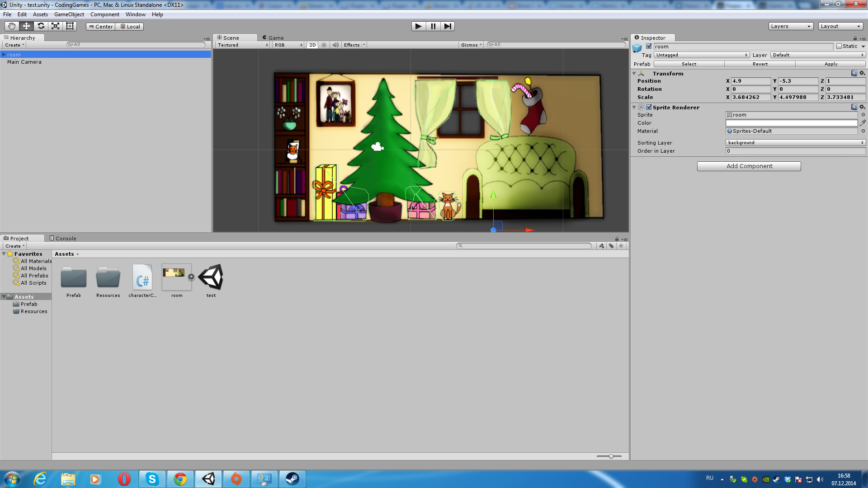Select the Rect transform tool
This screenshot has width=868, height=488.
click(x=70, y=26)
